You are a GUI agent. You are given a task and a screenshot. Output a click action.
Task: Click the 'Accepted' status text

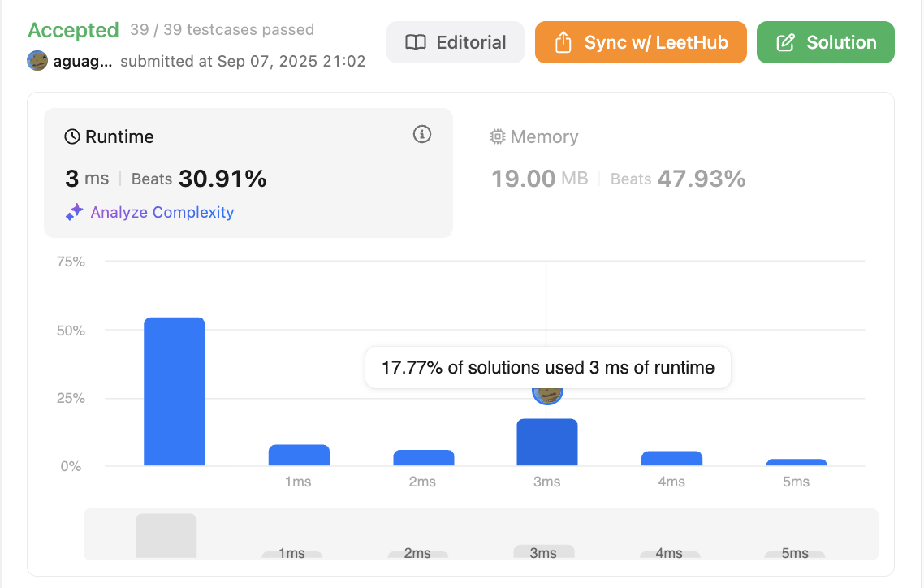(74, 30)
